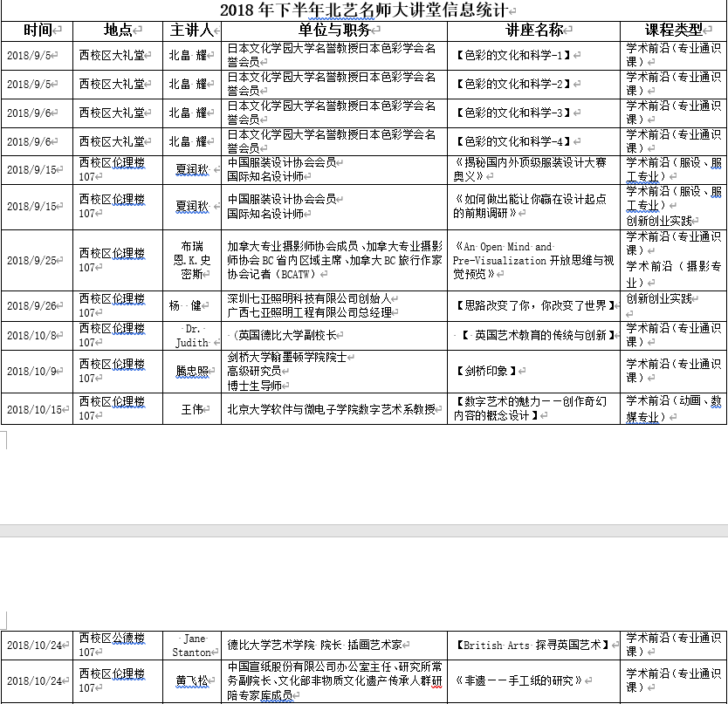Click the gray page break gap between pages
This screenshot has height=704, width=728.
click(363, 530)
